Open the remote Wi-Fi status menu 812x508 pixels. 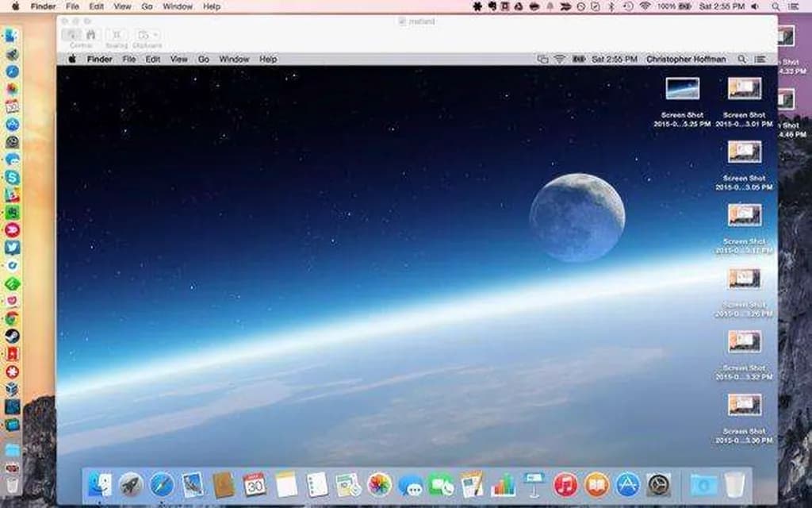point(560,60)
